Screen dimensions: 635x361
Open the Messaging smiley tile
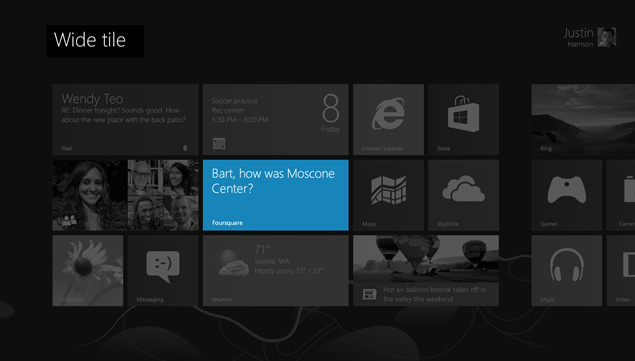tap(163, 271)
